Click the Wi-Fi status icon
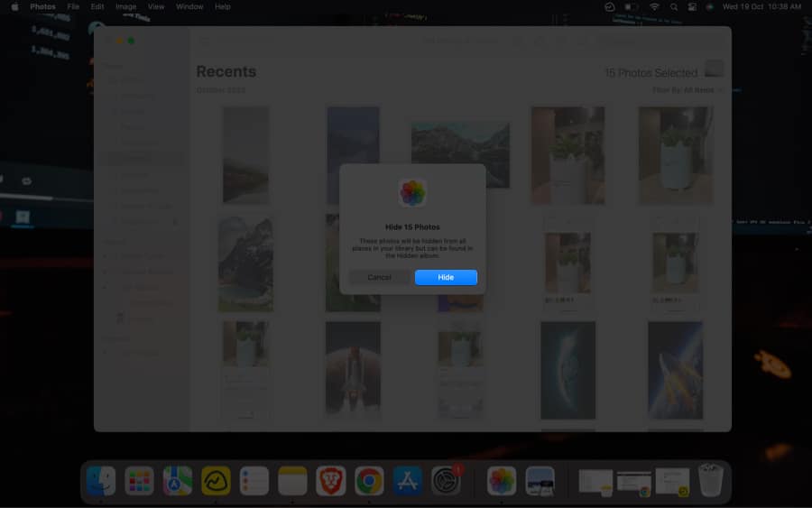This screenshot has width=812, height=508. coord(655,6)
